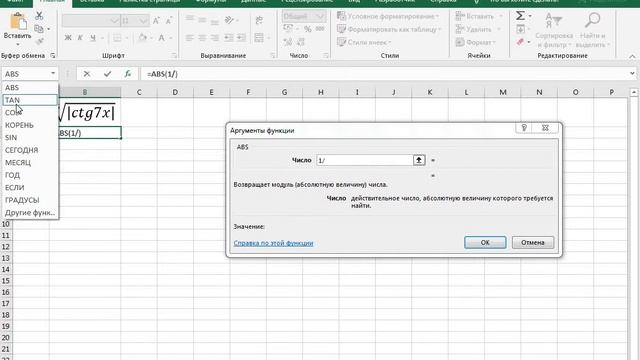This screenshot has width=640, height=360.
Task: Open Стили ячеек dropdown
Action: [364, 42]
